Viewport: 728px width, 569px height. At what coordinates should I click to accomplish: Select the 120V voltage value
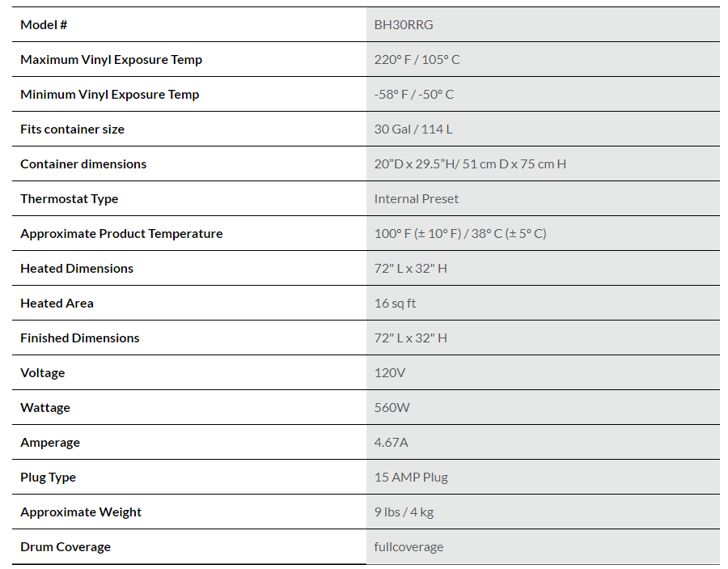coord(389,373)
